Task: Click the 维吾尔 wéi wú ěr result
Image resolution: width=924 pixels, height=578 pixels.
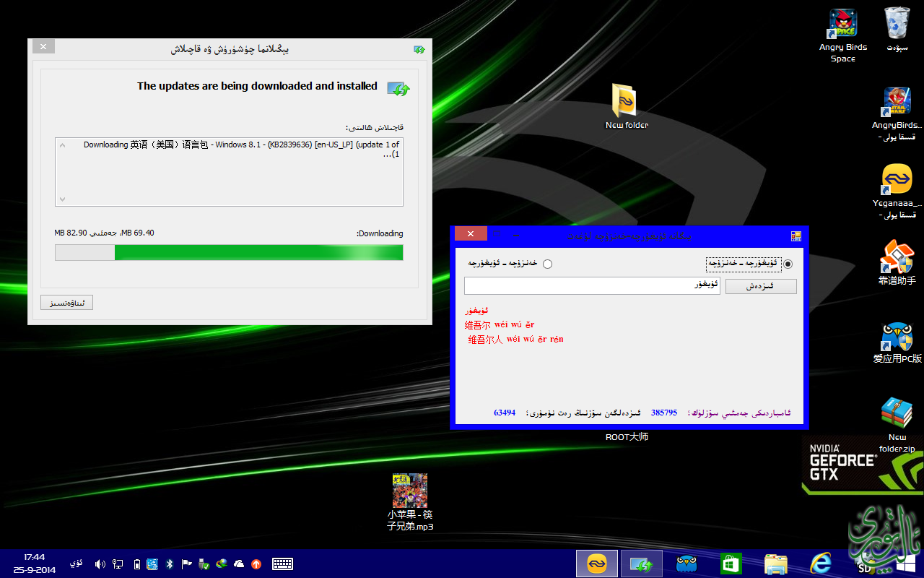Action: tap(500, 324)
